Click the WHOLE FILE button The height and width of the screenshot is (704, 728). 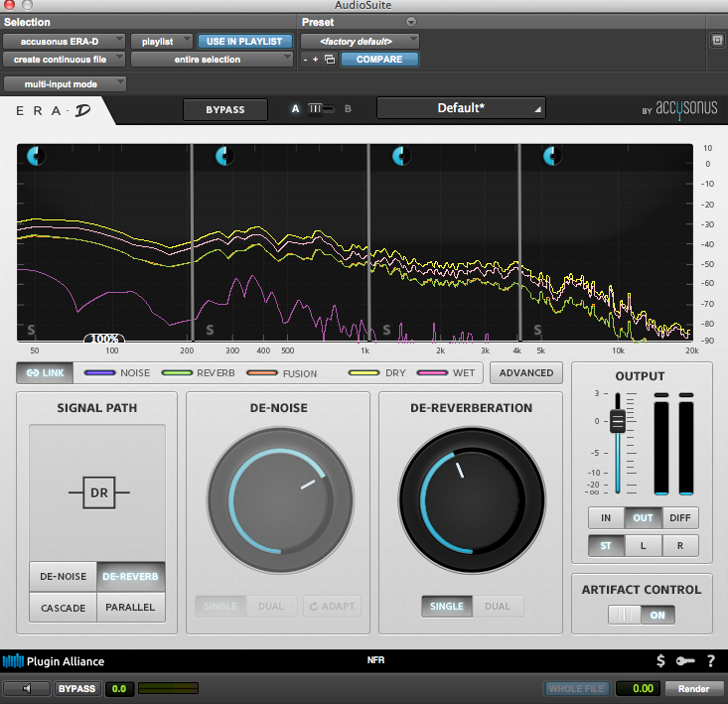[577, 689]
